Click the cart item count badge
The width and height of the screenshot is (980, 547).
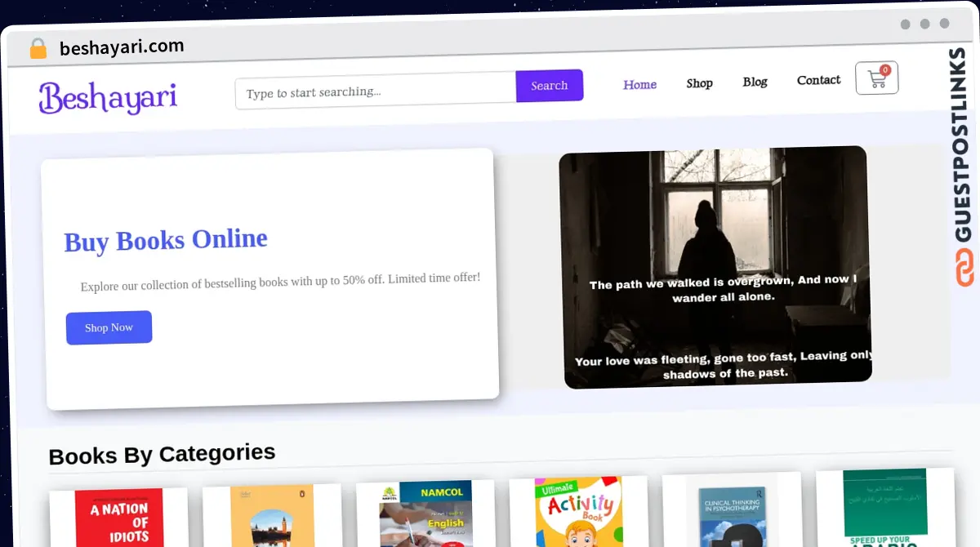tap(885, 70)
